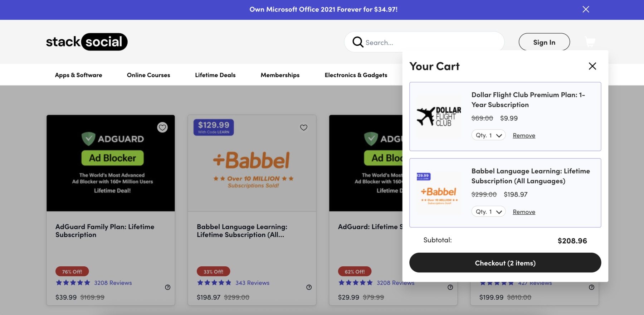
Task: Click $129.99 With Code LEARN badge
Action: point(214,127)
